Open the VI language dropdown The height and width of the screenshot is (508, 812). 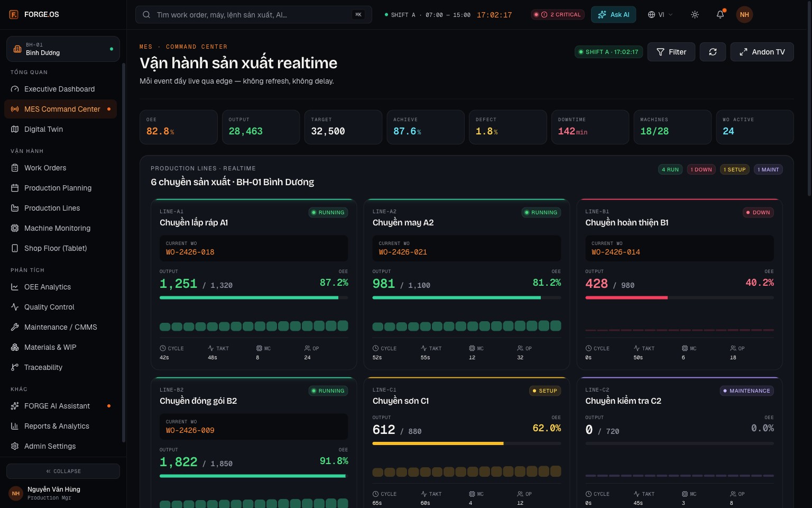tap(660, 15)
